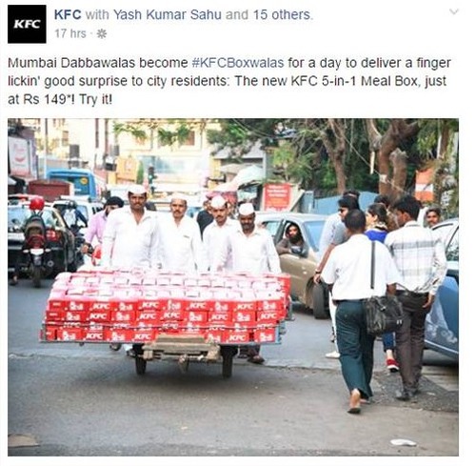Visit the KFC page name link
The width and height of the screenshot is (476, 466).
click(68, 14)
